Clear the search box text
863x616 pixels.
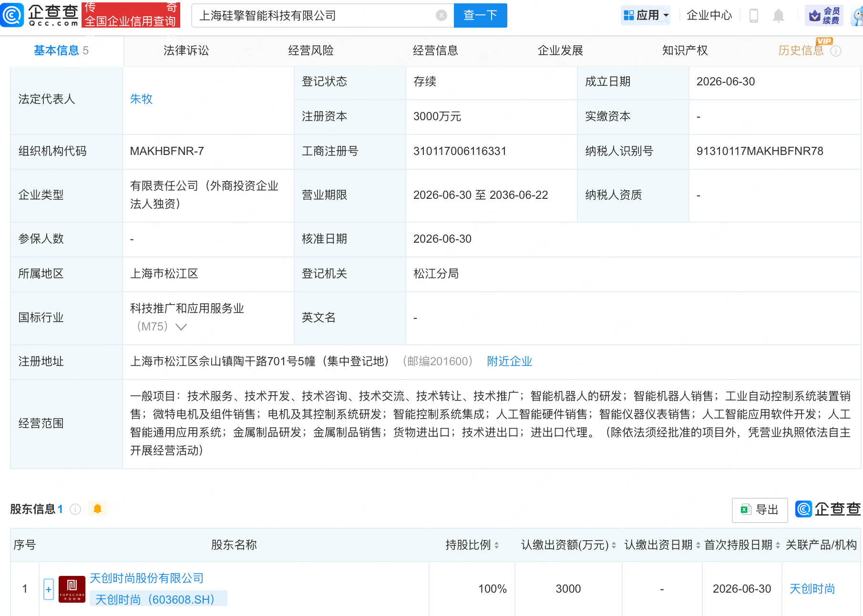pos(442,16)
